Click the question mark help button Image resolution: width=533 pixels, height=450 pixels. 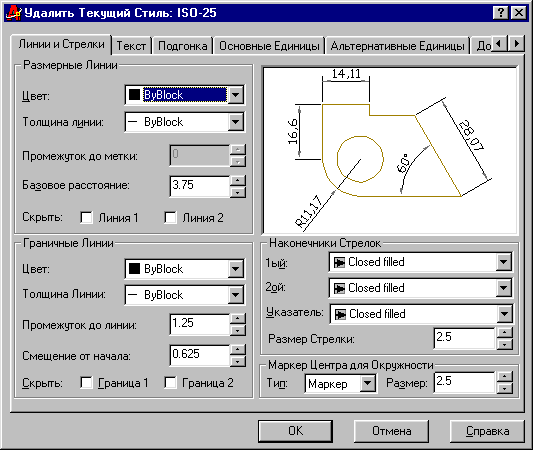pos(501,13)
